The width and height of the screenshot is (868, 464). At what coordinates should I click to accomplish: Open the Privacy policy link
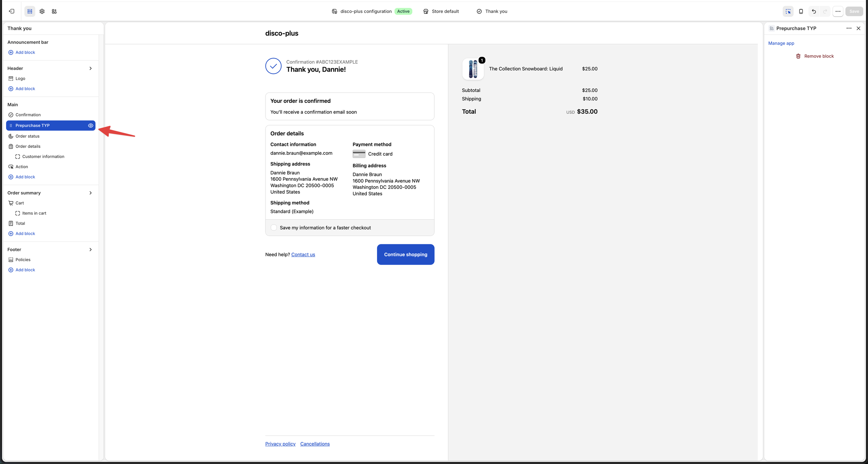click(x=280, y=444)
